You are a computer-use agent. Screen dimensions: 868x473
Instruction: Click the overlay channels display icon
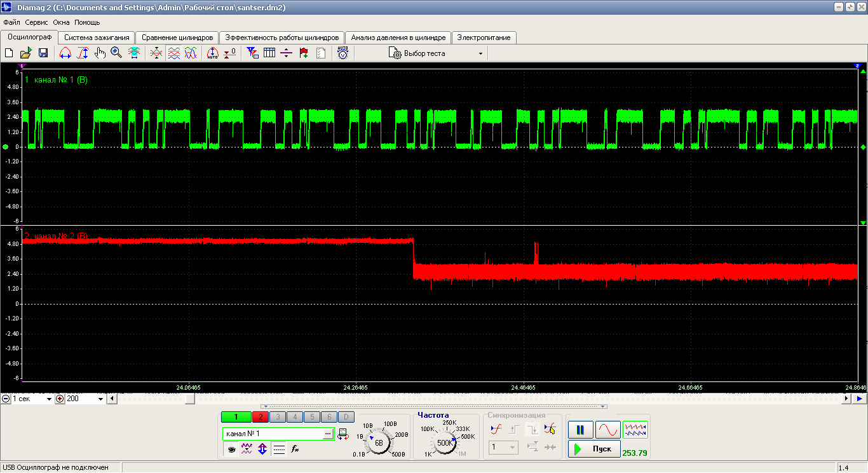point(156,53)
